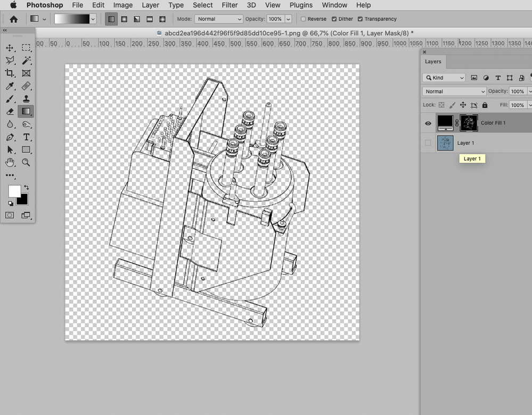The width and height of the screenshot is (532, 415).
Task: Hide the Color Fill 1 layer
Action: (x=428, y=123)
